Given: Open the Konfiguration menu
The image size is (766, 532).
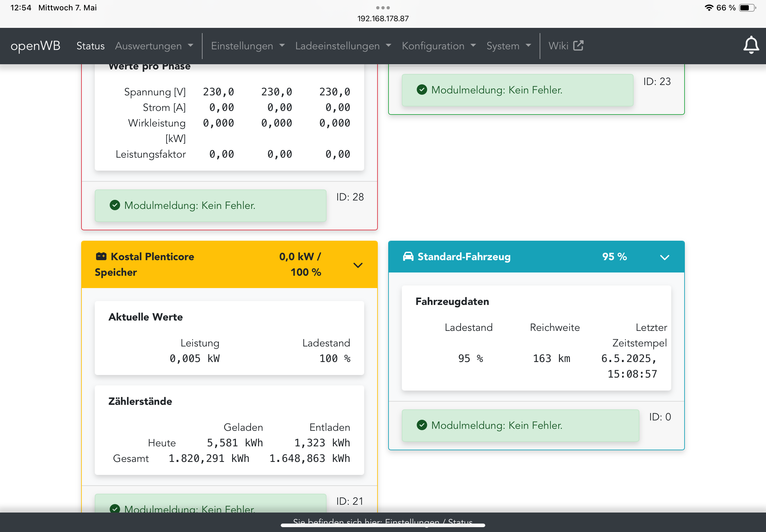Looking at the screenshot, I should point(439,46).
